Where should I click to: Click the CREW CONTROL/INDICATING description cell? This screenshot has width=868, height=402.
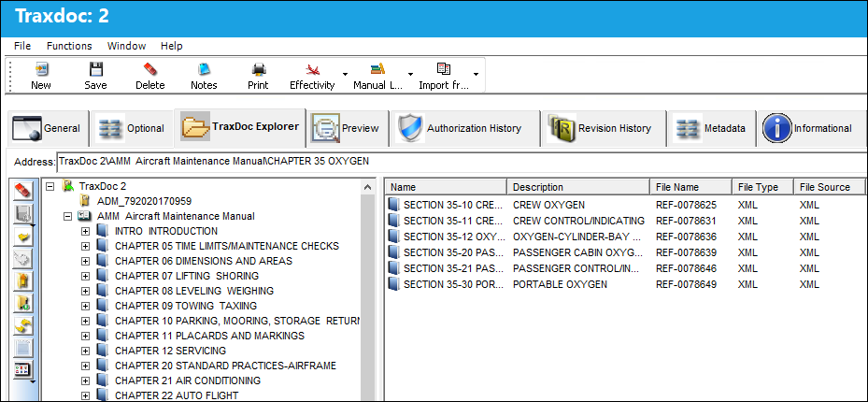click(579, 221)
